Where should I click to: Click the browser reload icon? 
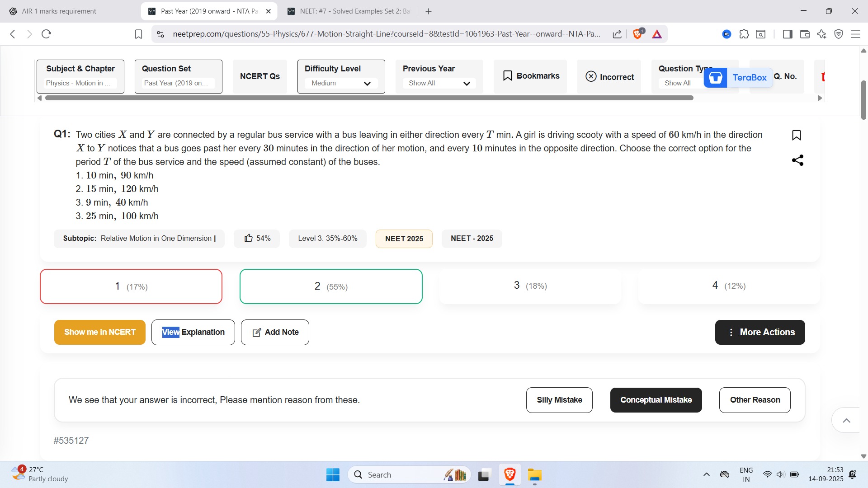click(46, 34)
